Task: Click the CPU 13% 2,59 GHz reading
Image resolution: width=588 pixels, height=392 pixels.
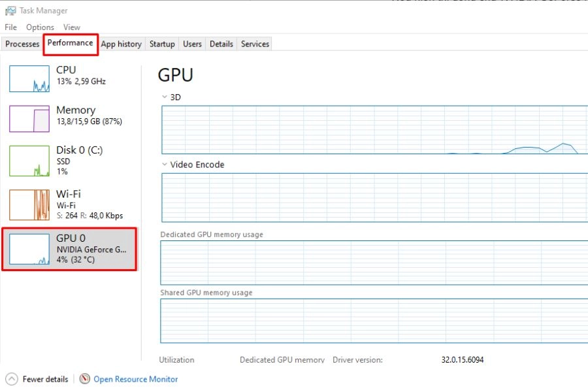Action: [81, 82]
